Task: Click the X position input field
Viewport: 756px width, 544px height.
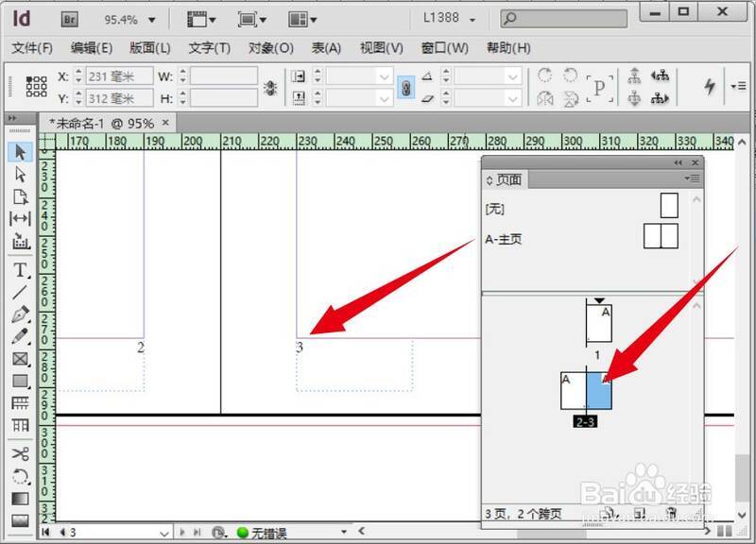Action: tap(119, 76)
